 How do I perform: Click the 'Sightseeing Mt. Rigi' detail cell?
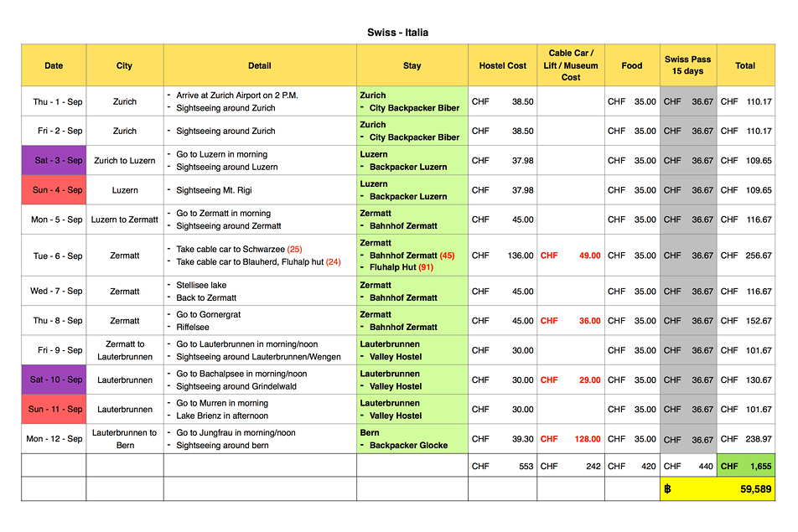coord(260,189)
